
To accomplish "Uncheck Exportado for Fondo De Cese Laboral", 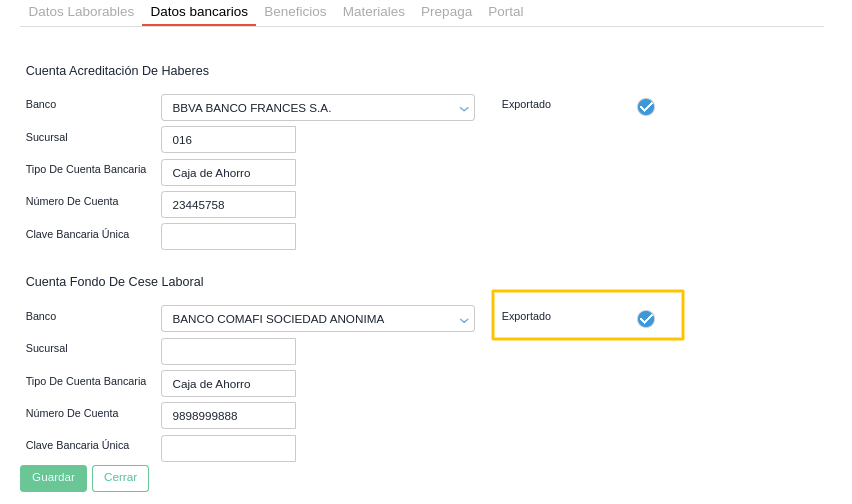I will coord(646,319).
